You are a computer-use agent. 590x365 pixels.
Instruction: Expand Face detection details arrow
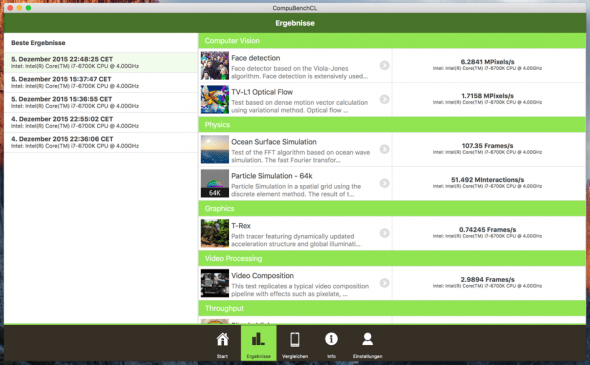pyautogui.click(x=384, y=65)
